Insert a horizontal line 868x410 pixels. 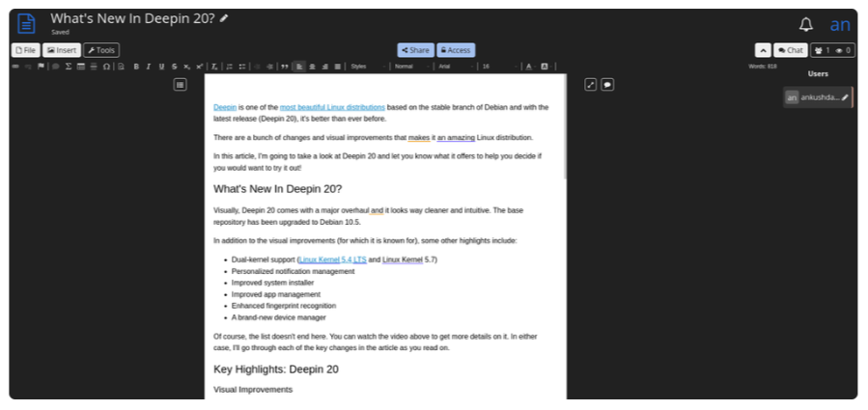94,67
